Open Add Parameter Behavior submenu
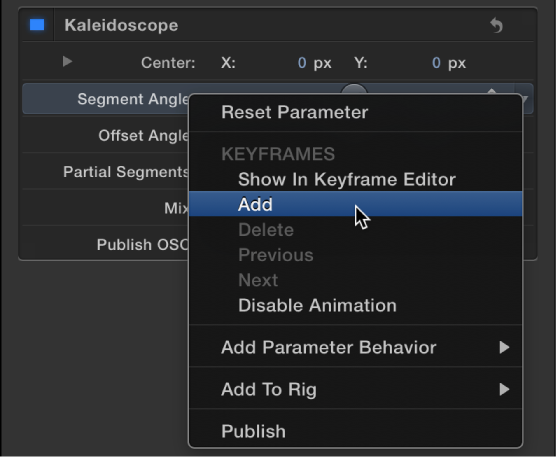This screenshot has height=458, width=556. [x=355, y=347]
